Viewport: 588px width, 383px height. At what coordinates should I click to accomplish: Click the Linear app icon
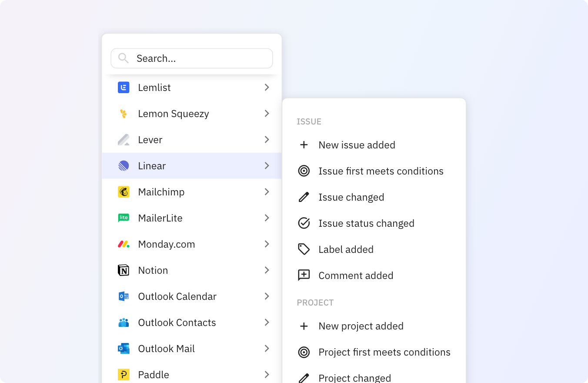[124, 166]
